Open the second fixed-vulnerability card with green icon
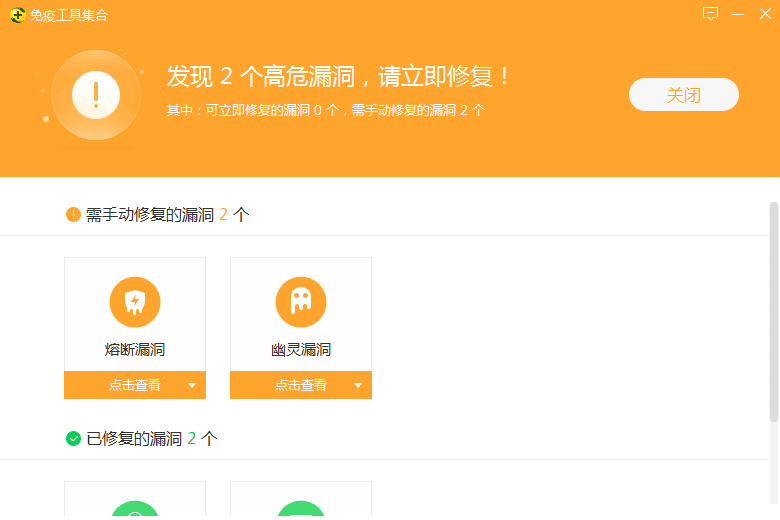This screenshot has width=780, height=520. [301, 499]
